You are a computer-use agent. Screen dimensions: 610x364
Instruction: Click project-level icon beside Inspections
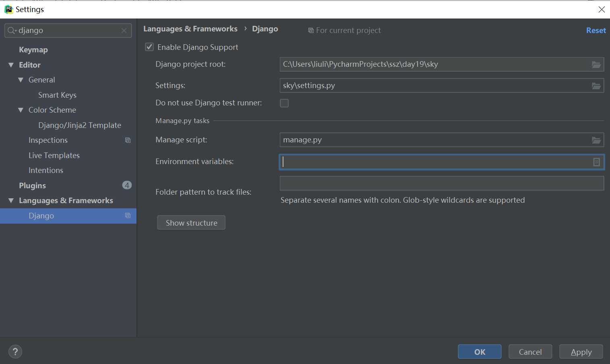tap(128, 140)
